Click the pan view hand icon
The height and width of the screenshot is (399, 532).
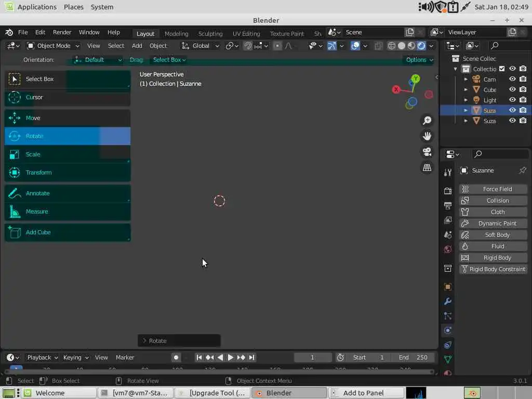(427, 136)
